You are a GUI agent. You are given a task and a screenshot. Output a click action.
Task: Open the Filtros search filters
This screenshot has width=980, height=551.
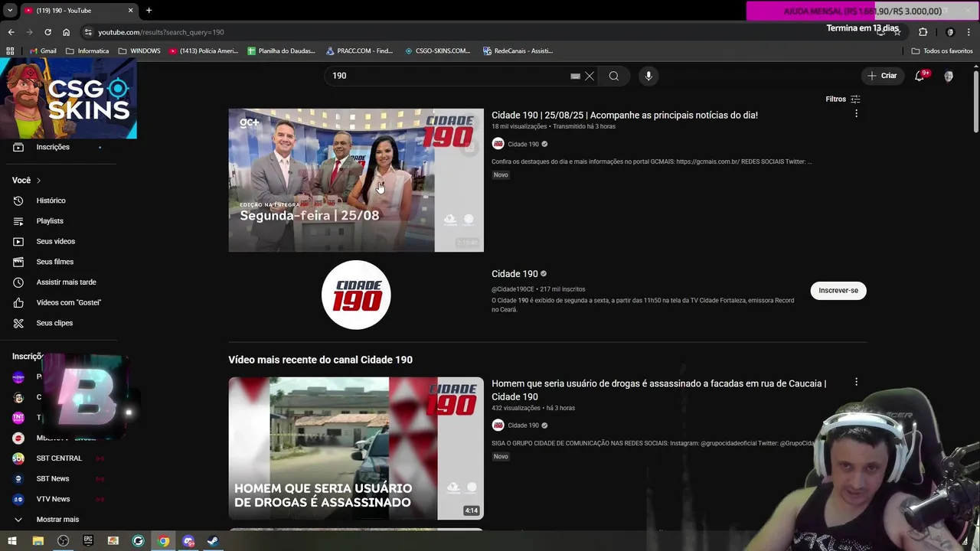coord(842,99)
